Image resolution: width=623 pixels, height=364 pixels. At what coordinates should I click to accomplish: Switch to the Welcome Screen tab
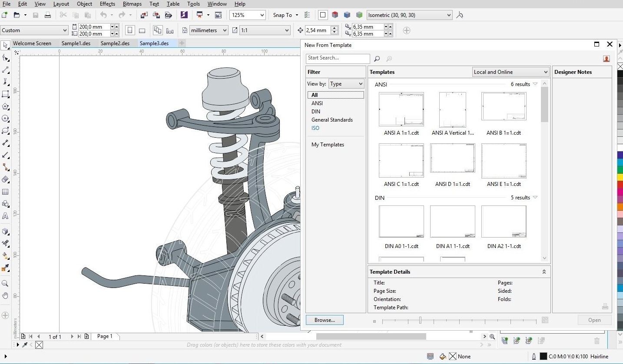[32, 43]
